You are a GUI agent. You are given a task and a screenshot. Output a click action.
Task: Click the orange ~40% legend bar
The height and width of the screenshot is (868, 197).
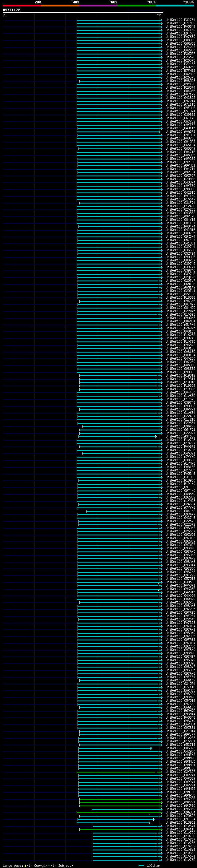[x=60, y=6]
